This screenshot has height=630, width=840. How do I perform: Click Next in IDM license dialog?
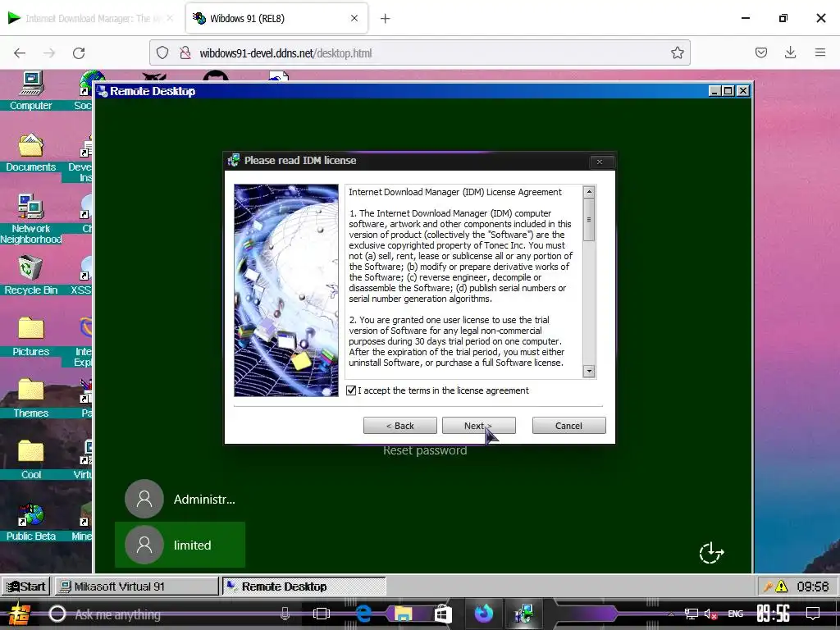pyautogui.click(x=478, y=426)
